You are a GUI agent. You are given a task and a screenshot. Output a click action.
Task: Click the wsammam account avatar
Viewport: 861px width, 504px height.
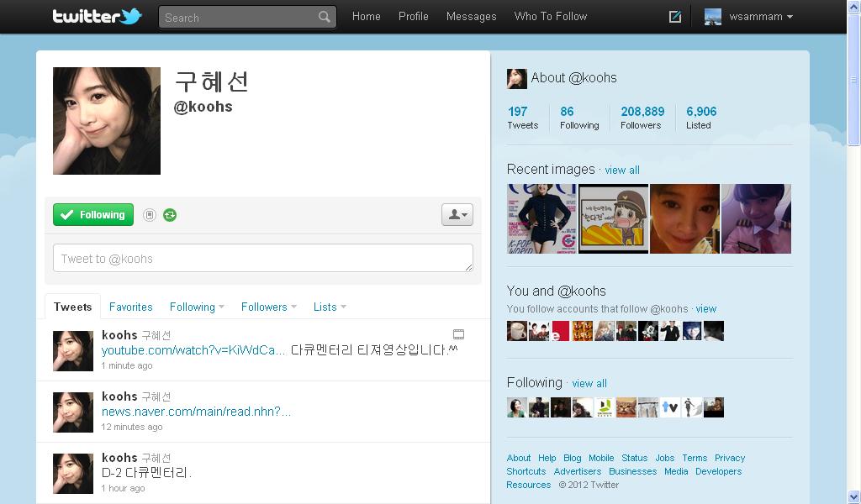(713, 17)
